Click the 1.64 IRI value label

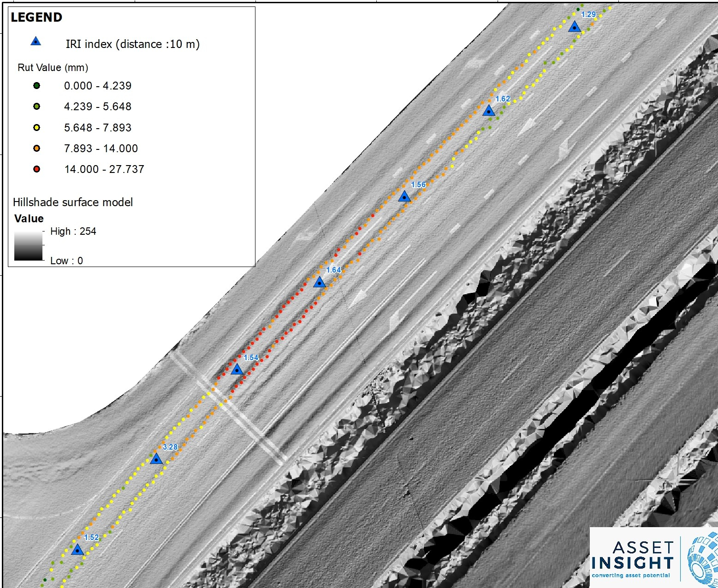[333, 270]
